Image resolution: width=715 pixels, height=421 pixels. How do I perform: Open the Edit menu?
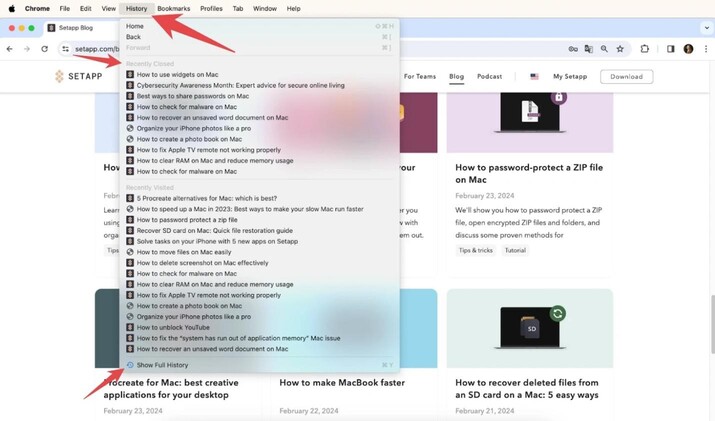click(85, 8)
